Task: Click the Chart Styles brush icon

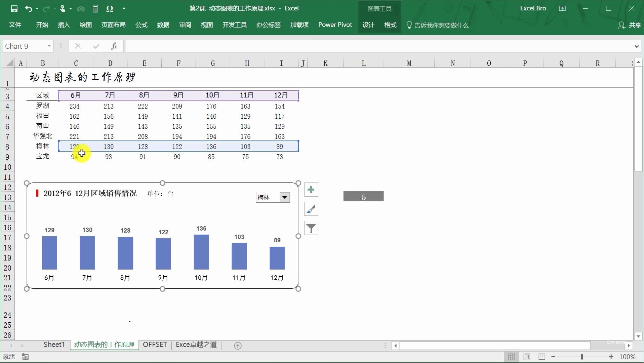Action: pyautogui.click(x=311, y=208)
